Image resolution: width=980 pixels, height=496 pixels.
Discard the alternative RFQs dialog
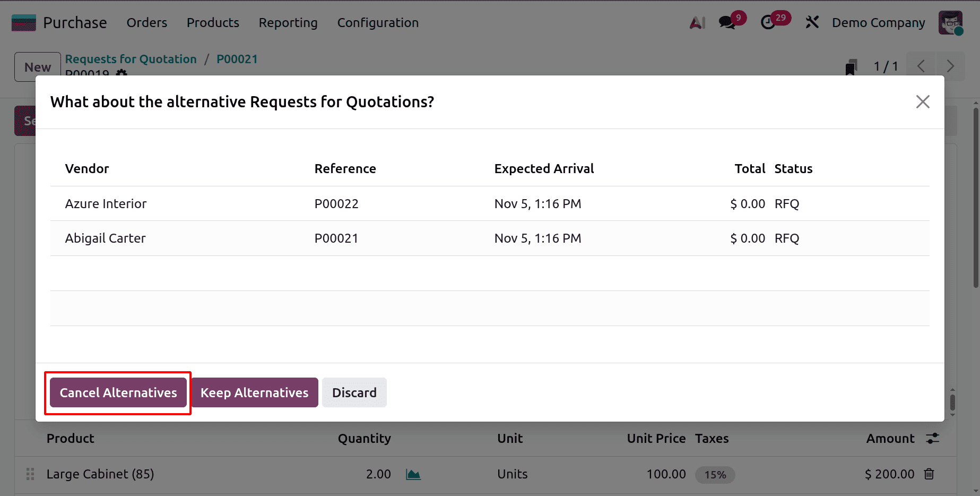(354, 392)
